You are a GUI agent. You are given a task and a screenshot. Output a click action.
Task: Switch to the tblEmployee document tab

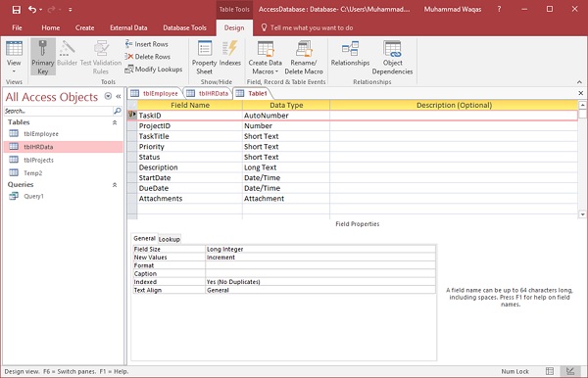pos(155,93)
